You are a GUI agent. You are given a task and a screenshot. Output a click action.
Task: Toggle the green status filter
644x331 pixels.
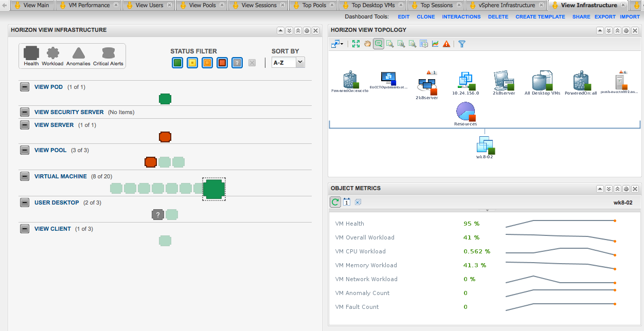coord(177,63)
